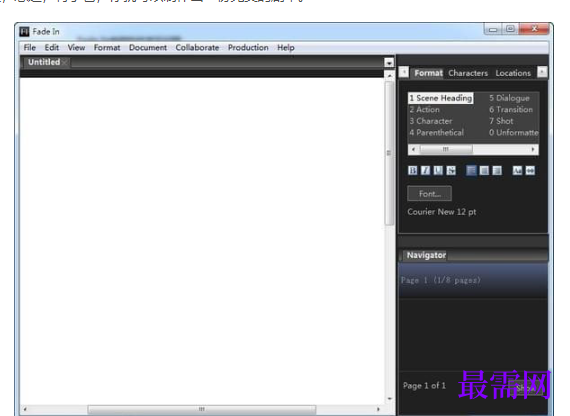This screenshot has width=570, height=416.
Task: Switch to the Characters panel tab
Action: click(x=468, y=73)
